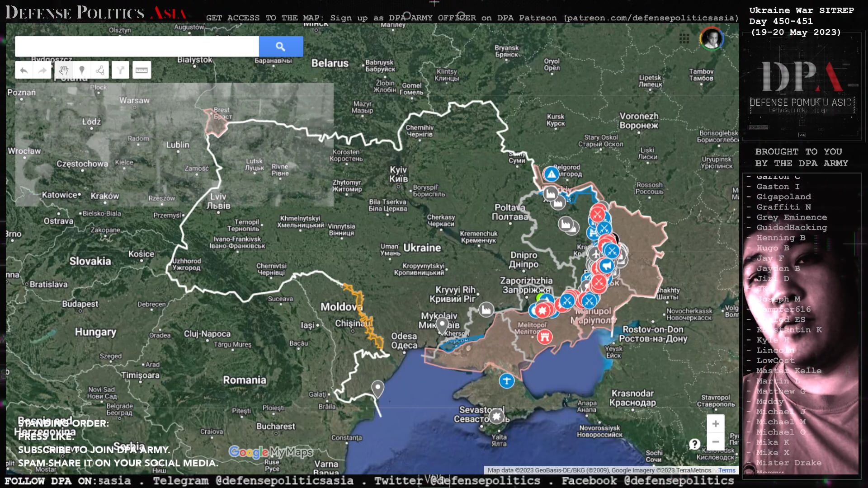Screen dimensions: 868x488
Task: Select the Add marker pin tool
Action: click(82, 70)
